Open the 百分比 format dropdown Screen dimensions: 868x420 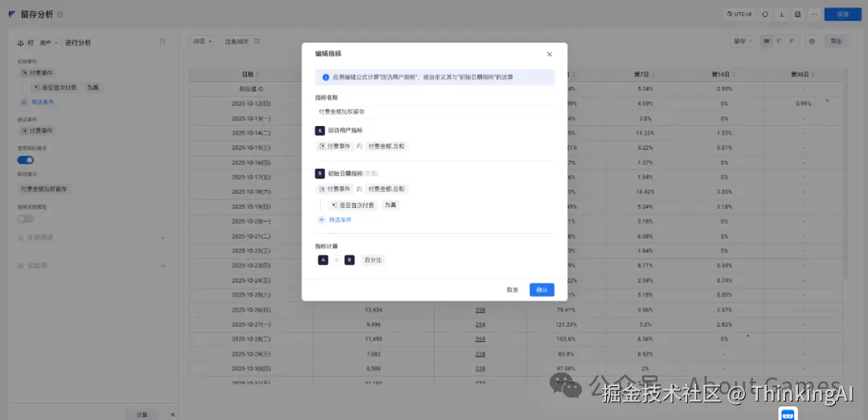click(x=373, y=260)
